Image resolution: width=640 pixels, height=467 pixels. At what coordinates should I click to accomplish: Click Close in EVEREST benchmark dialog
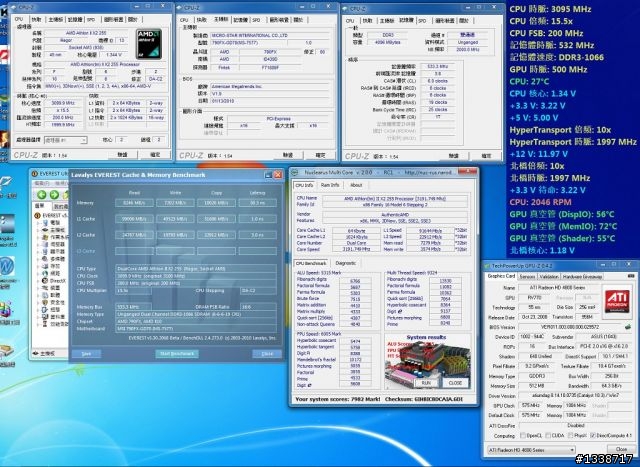point(267,354)
